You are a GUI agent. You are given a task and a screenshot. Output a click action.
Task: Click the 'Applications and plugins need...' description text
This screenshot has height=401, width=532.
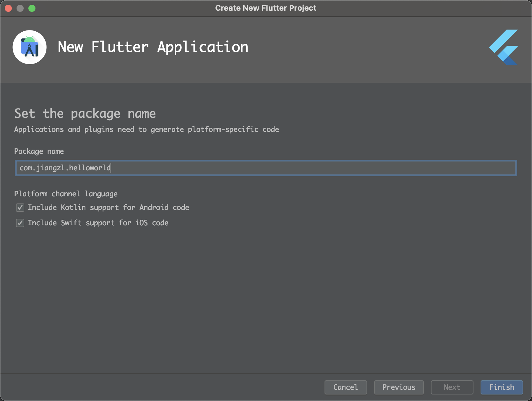pos(147,130)
